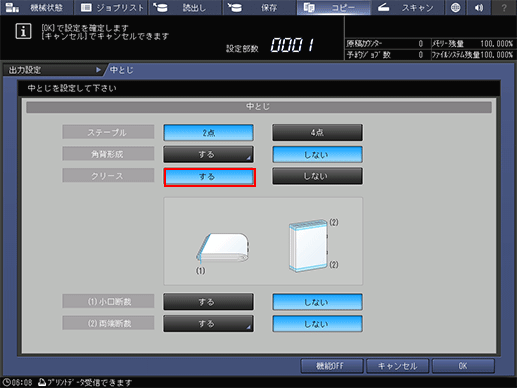Click the 中とじ breadcrumb title

click(122, 70)
